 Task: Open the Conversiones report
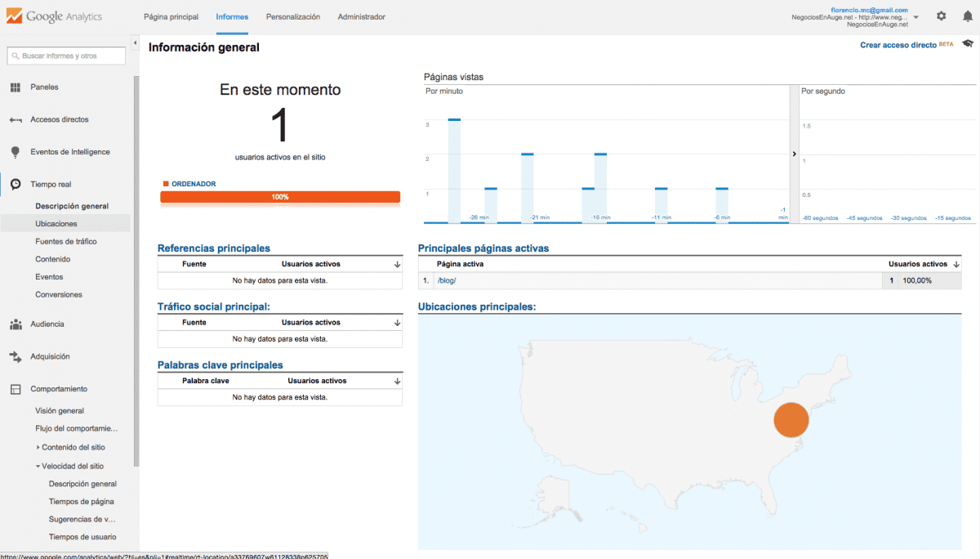[59, 294]
